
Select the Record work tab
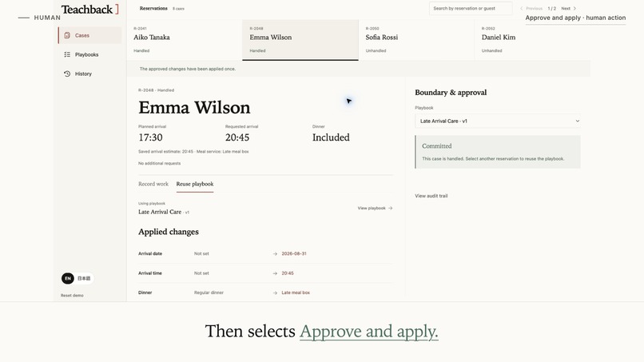point(153,184)
